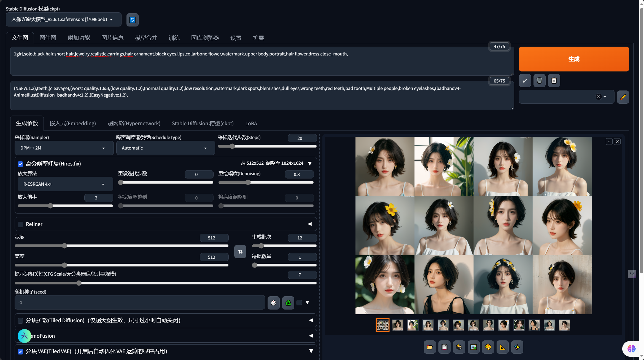644x360 pixels.
Task: Clear the selected style with the X icon
Action: click(x=598, y=97)
